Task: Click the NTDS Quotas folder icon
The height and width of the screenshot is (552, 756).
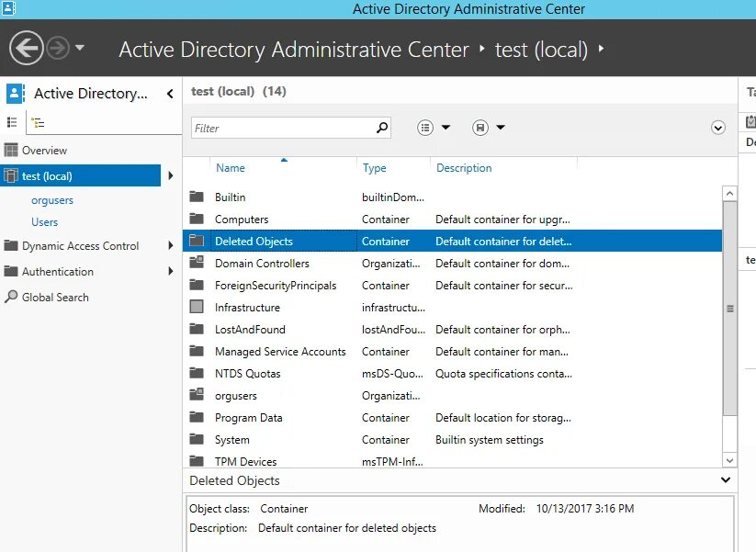Action: (x=197, y=373)
